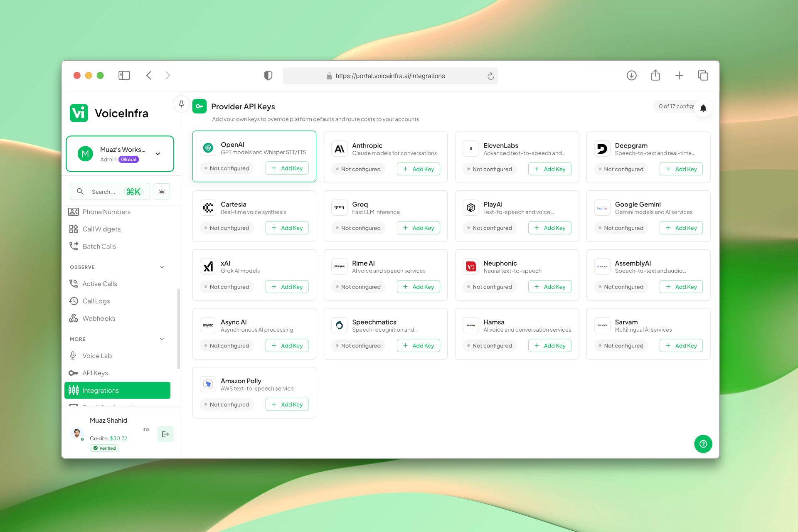Viewport: 798px width, 532px height.
Task: Log out using the sign-out icon
Action: point(165,434)
